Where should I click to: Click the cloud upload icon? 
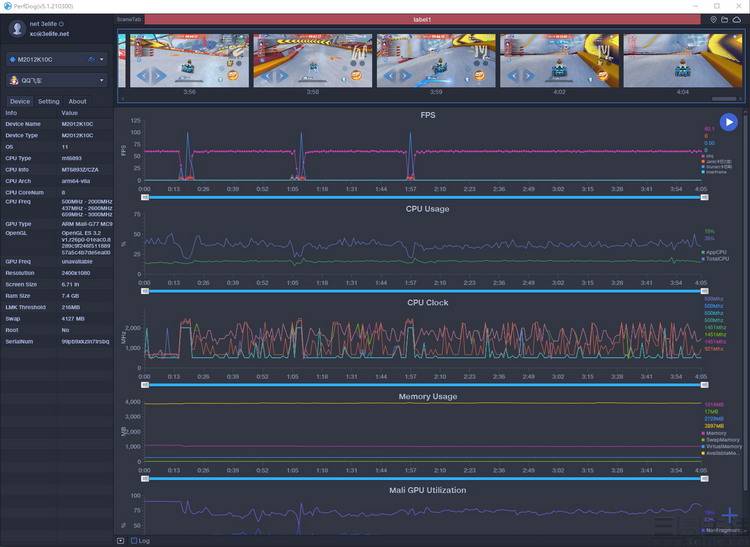(x=737, y=20)
